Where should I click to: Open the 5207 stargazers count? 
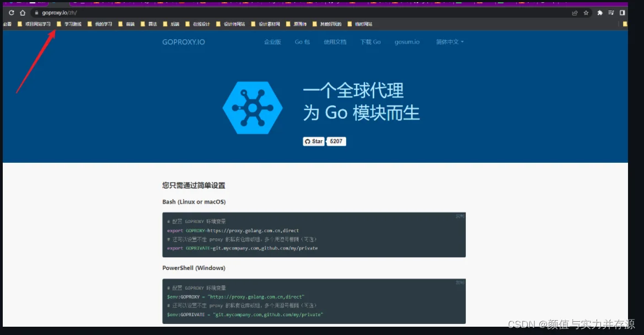tap(336, 141)
